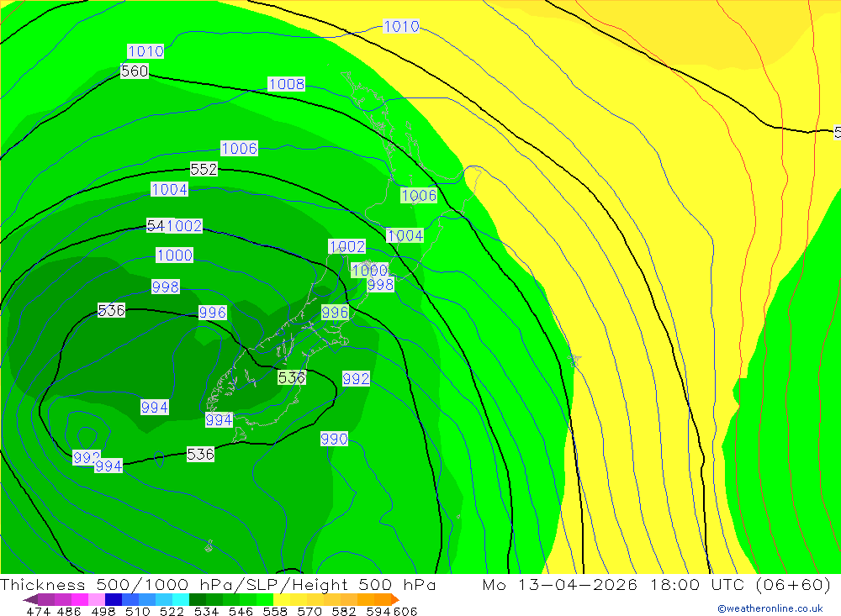Click the '994' label at South Island's southwest coast
This screenshot has width=841, height=616.
(220, 420)
